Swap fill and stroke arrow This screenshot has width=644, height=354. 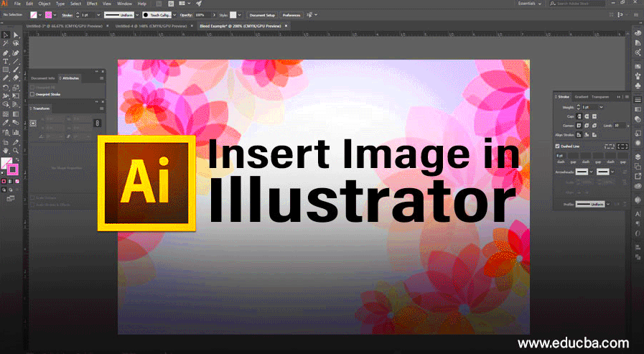coord(17,159)
